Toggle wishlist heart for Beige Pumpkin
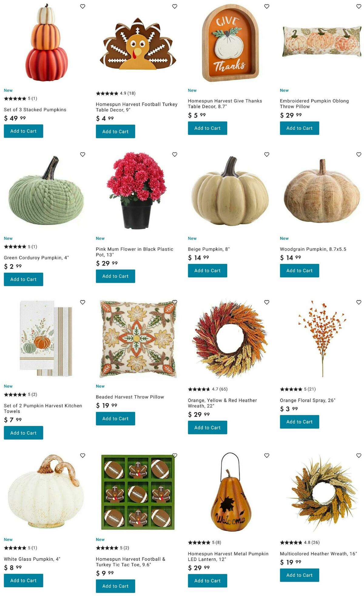Image resolution: width=364 pixels, height=596 pixels. pos(267,154)
